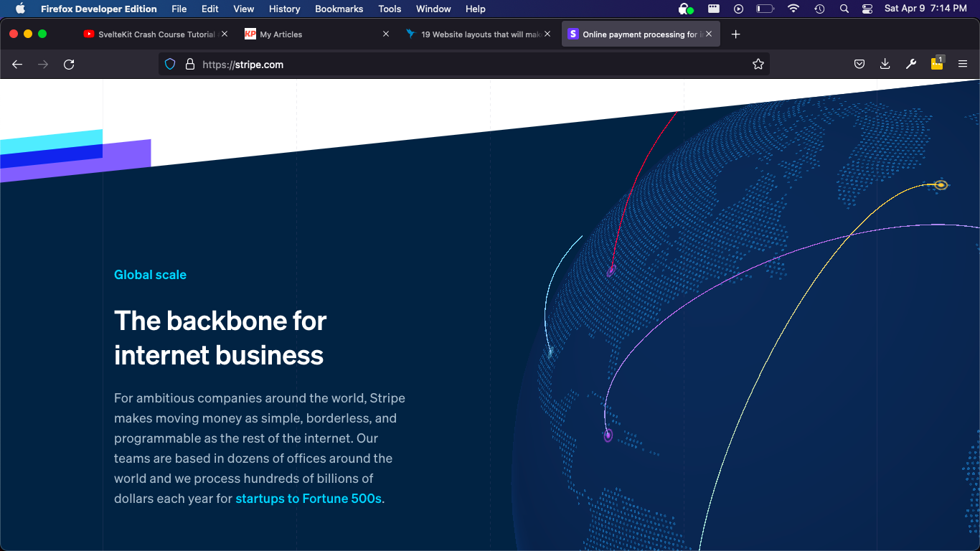Click the orange glowing globe marker

click(x=941, y=185)
